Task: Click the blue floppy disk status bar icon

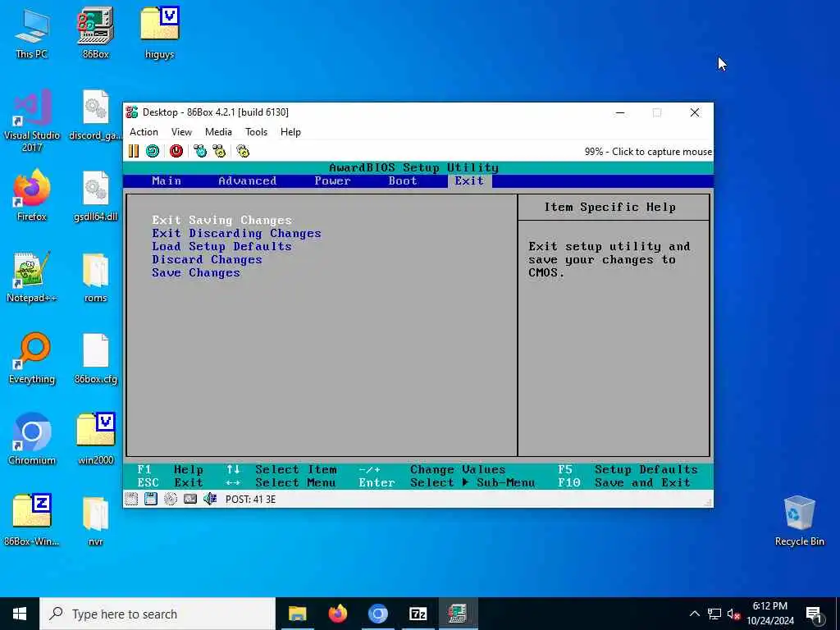Action: point(151,500)
